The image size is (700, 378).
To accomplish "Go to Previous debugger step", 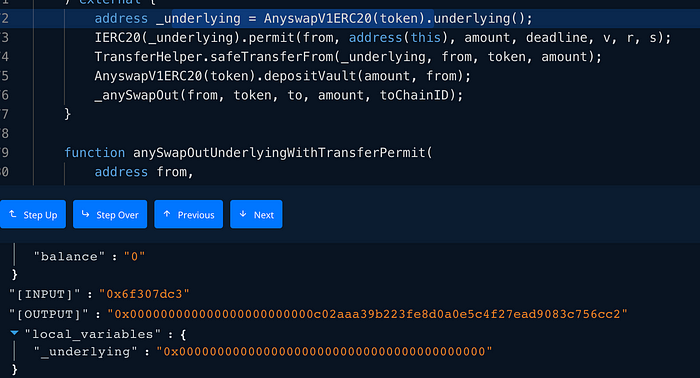I will (188, 214).
